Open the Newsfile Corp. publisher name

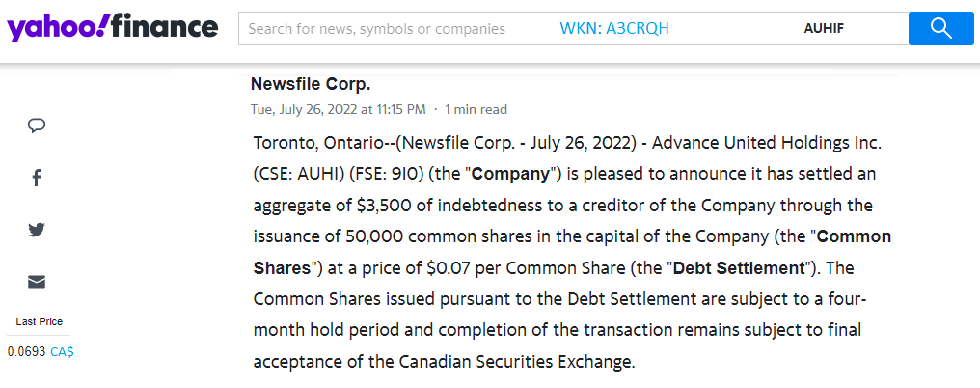[311, 84]
